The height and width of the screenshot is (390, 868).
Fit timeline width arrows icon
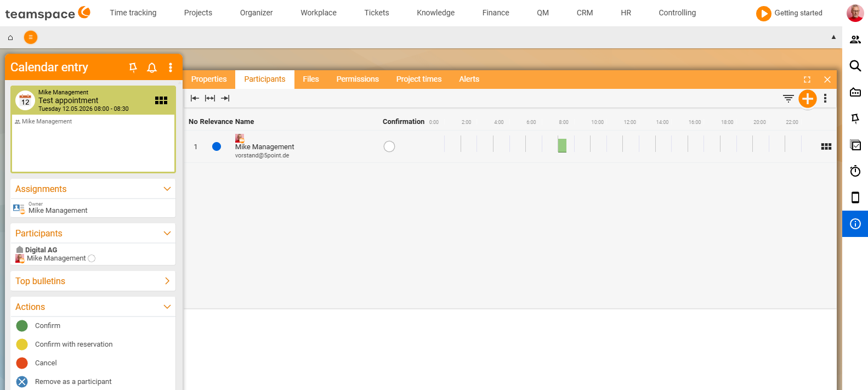210,98
